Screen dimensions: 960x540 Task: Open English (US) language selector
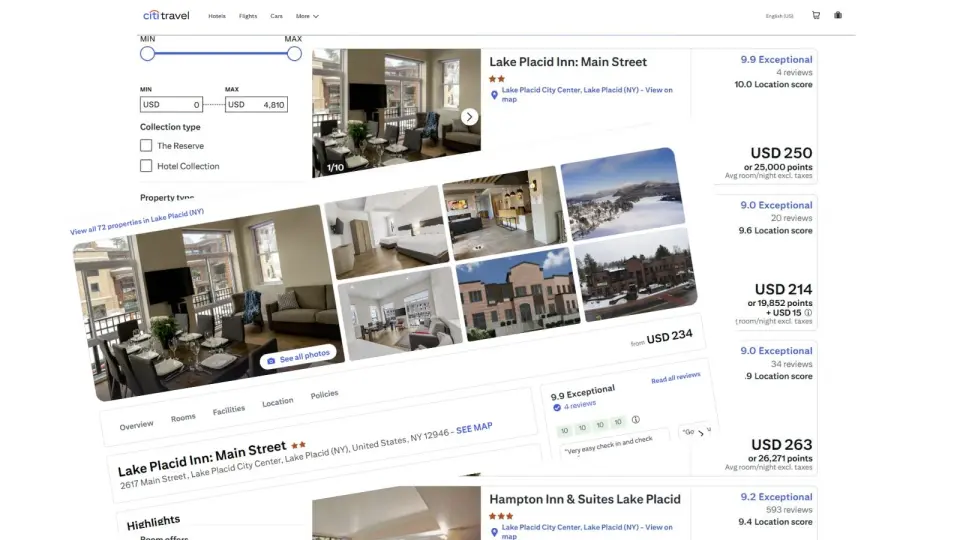[779, 16]
